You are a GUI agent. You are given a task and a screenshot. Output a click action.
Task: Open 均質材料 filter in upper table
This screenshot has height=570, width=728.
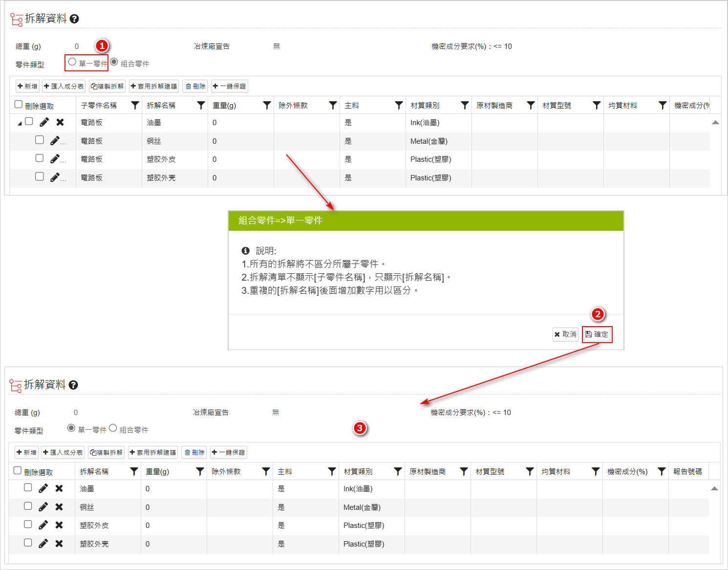point(663,105)
